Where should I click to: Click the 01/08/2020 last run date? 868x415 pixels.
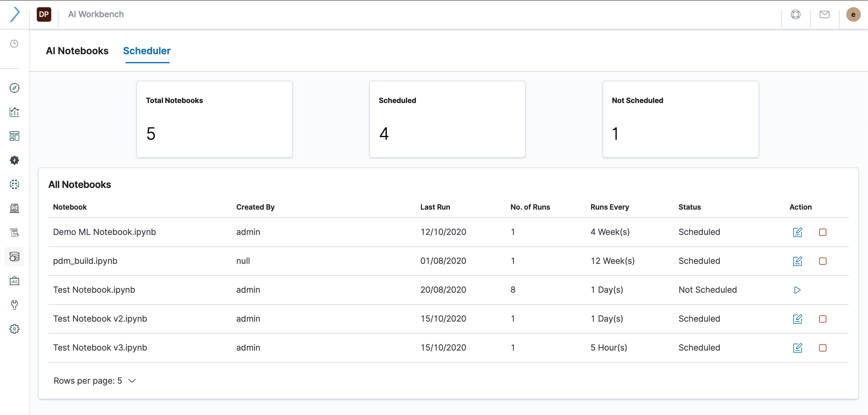pos(443,261)
